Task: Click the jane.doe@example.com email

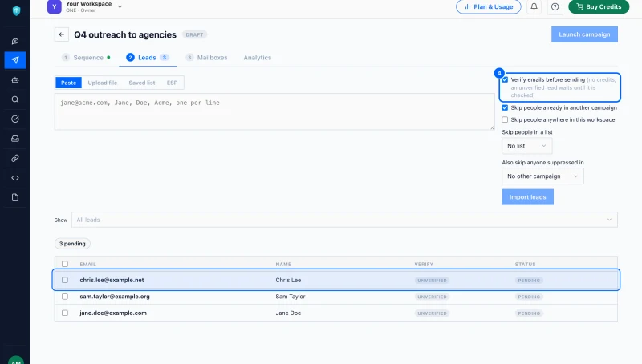Action: click(113, 313)
